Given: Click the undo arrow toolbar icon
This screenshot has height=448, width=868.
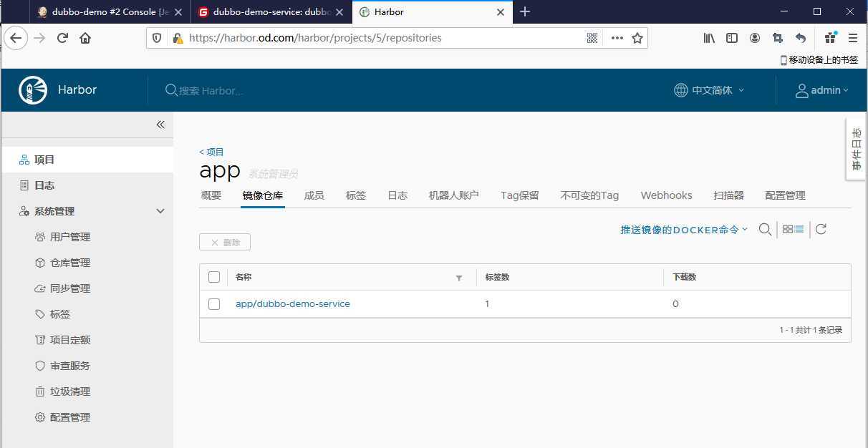Looking at the screenshot, I should pos(801,38).
